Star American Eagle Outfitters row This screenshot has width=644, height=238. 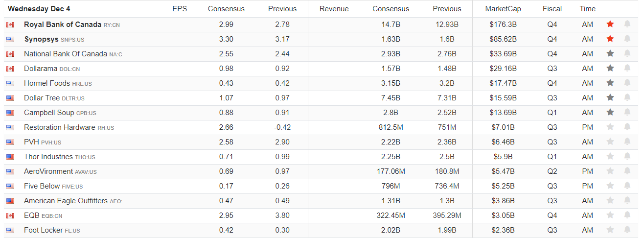click(x=610, y=200)
